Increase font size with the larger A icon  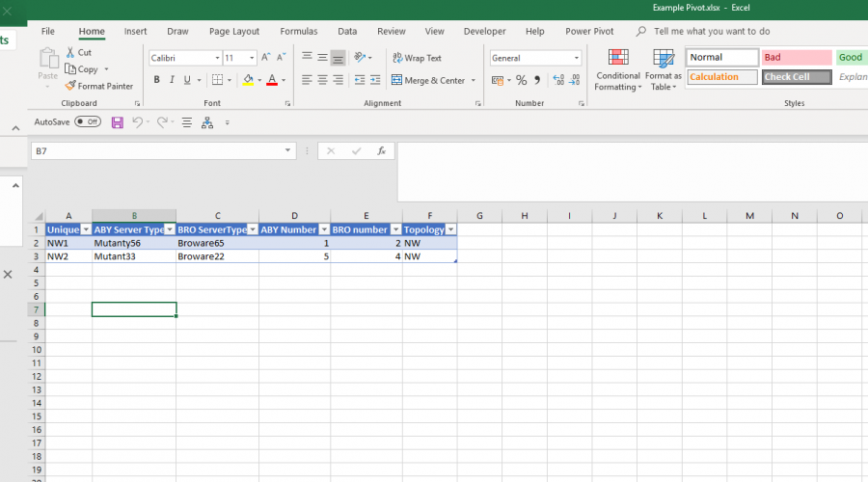tap(266, 58)
